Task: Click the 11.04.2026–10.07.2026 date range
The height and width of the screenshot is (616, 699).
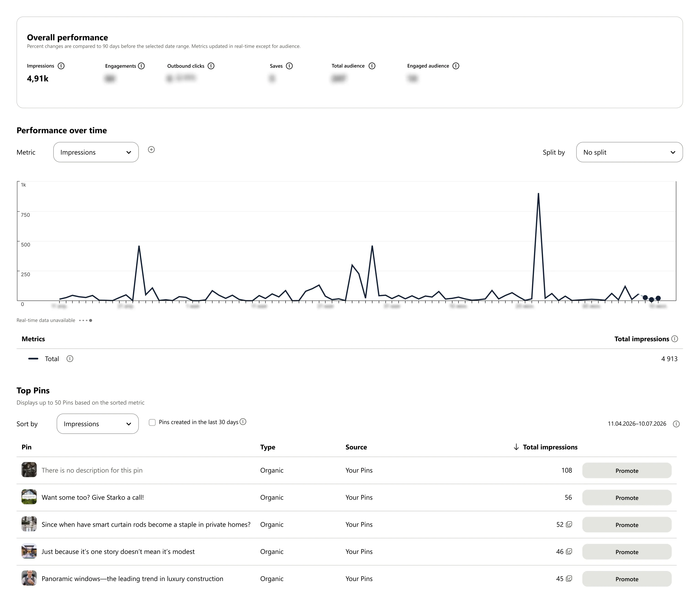Action: (x=637, y=424)
